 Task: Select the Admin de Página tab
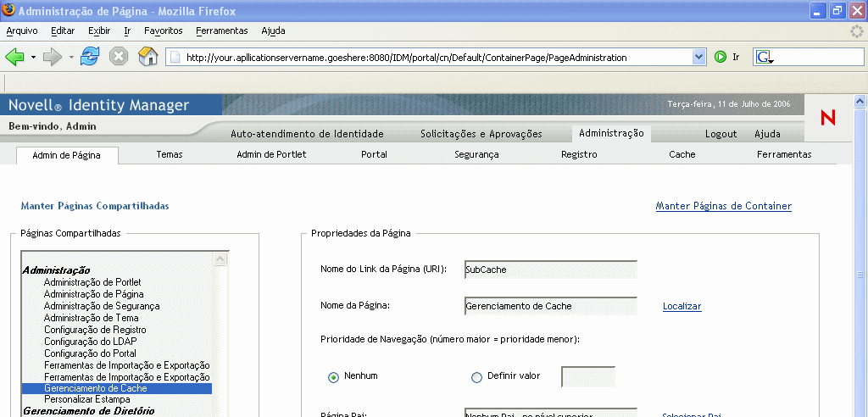pyautogui.click(x=66, y=156)
